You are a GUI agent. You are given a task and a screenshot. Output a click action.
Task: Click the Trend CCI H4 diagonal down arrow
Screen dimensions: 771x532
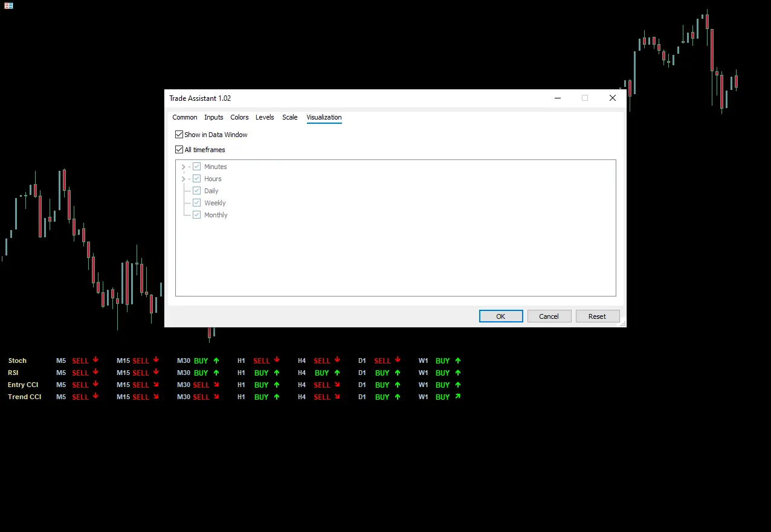[x=337, y=397]
